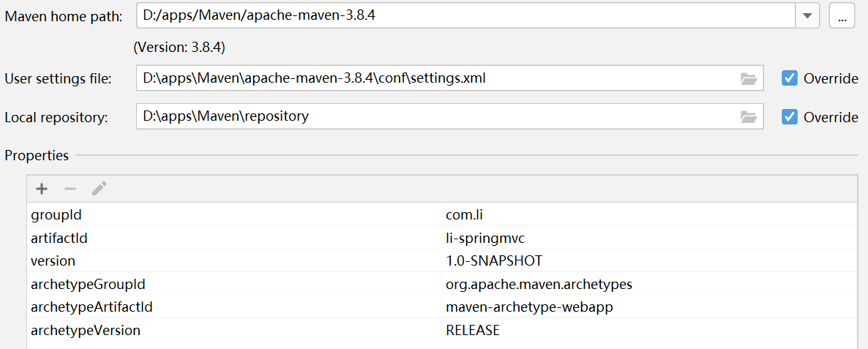Click the maven-archetype-webapp value cell
The width and height of the screenshot is (868, 349).
(x=648, y=307)
